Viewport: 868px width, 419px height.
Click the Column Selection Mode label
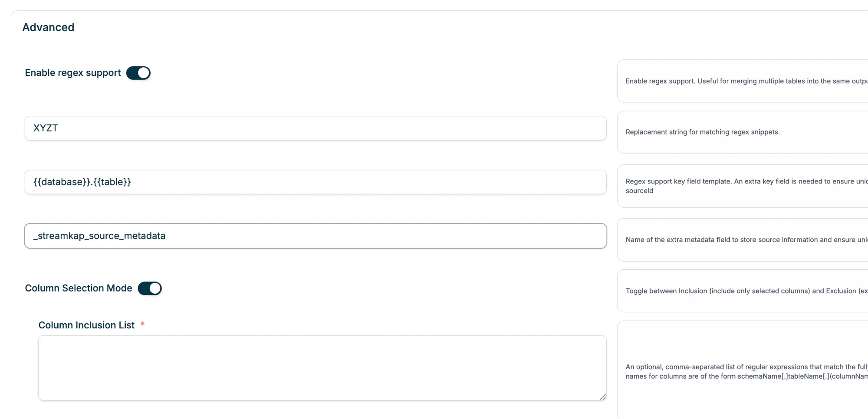click(78, 288)
